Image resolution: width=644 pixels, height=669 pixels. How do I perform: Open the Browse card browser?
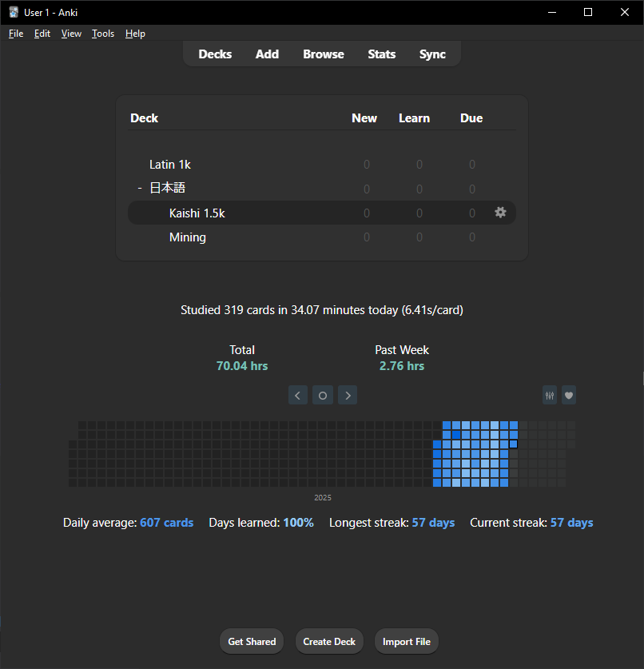tap(324, 54)
